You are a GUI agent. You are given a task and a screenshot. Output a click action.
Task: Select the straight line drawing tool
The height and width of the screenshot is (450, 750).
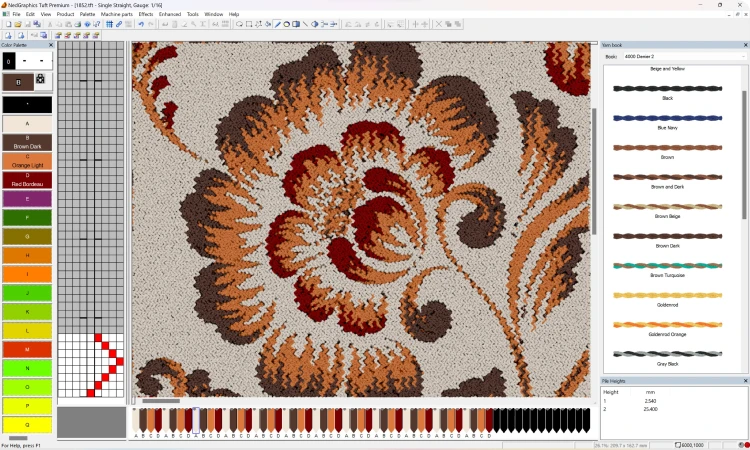click(304, 24)
